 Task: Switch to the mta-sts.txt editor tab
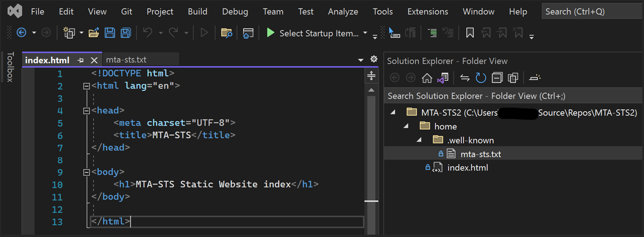pyautogui.click(x=126, y=60)
